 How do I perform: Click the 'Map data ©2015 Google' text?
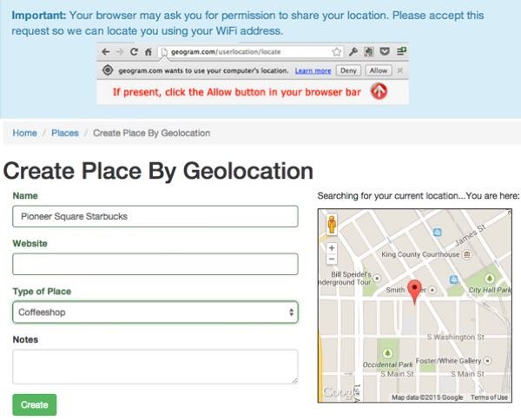point(427,397)
